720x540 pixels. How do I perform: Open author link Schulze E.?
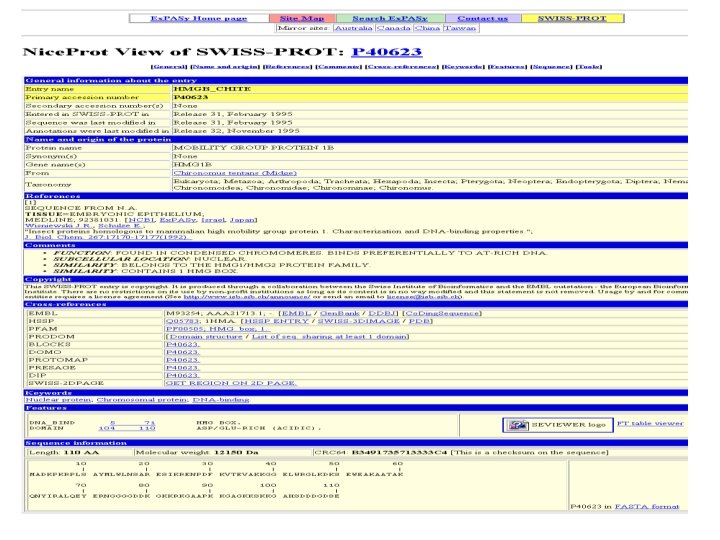(120, 225)
